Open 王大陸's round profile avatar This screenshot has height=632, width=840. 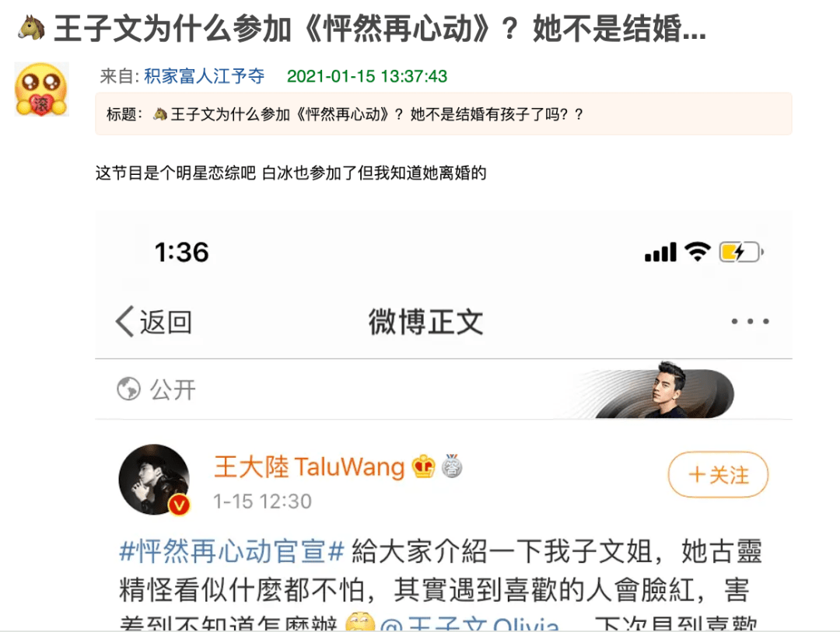pyautogui.click(x=154, y=480)
